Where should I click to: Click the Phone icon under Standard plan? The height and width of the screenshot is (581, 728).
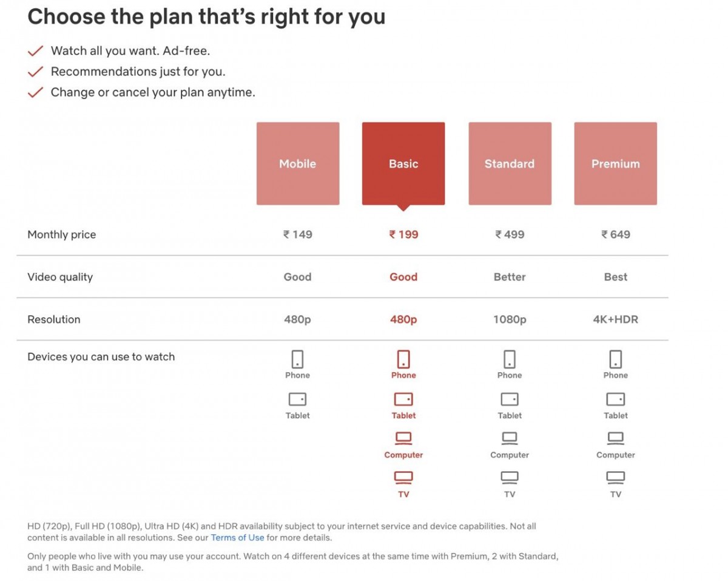pyautogui.click(x=510, y=358)
